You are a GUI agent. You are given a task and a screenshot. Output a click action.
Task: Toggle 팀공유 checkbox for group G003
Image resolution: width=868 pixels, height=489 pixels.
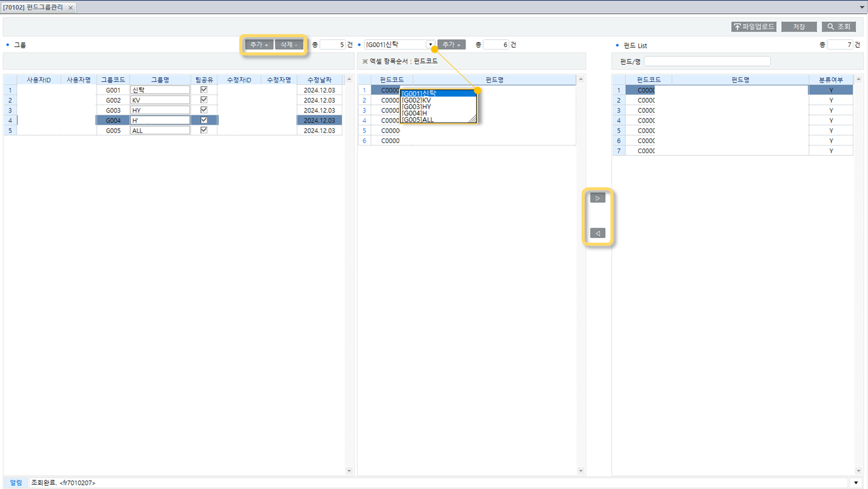[204, 110]
